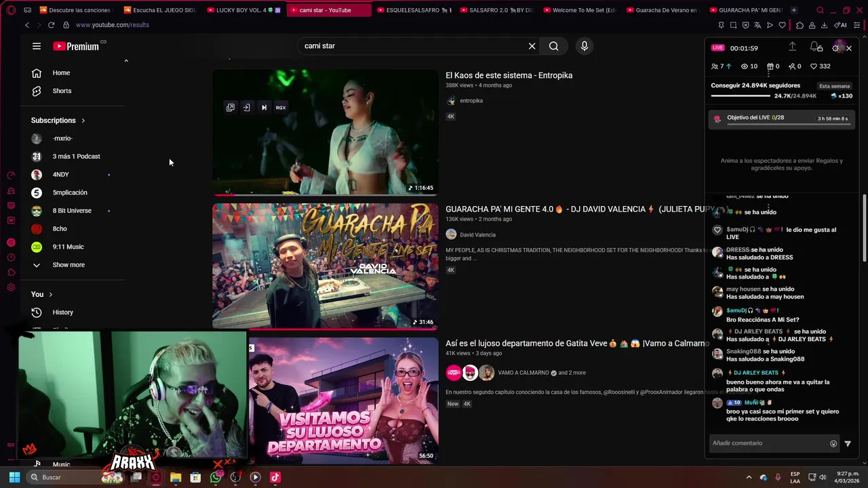The image size is (868, 488).
Task: Open the AI button in toolbar
Action: (840, 25)
